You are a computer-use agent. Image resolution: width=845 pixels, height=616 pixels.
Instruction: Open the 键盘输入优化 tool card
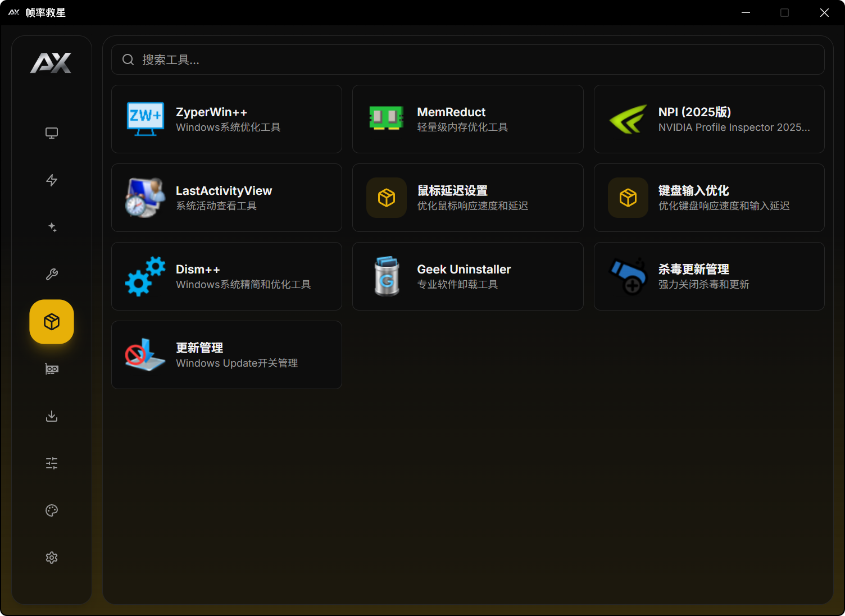(x=708, y=198)
